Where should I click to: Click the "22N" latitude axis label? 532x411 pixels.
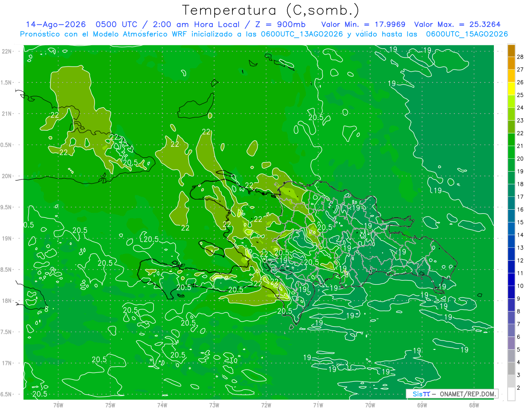pos(7,51)
